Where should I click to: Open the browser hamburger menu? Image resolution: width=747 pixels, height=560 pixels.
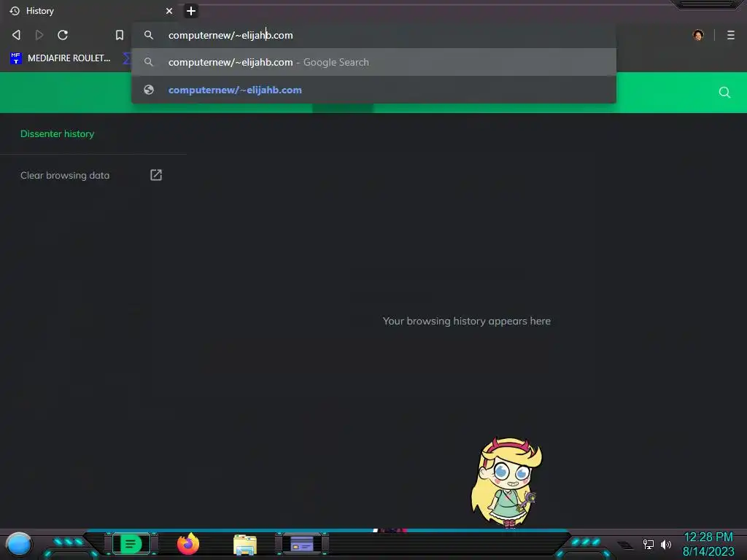tap(731, 35)
